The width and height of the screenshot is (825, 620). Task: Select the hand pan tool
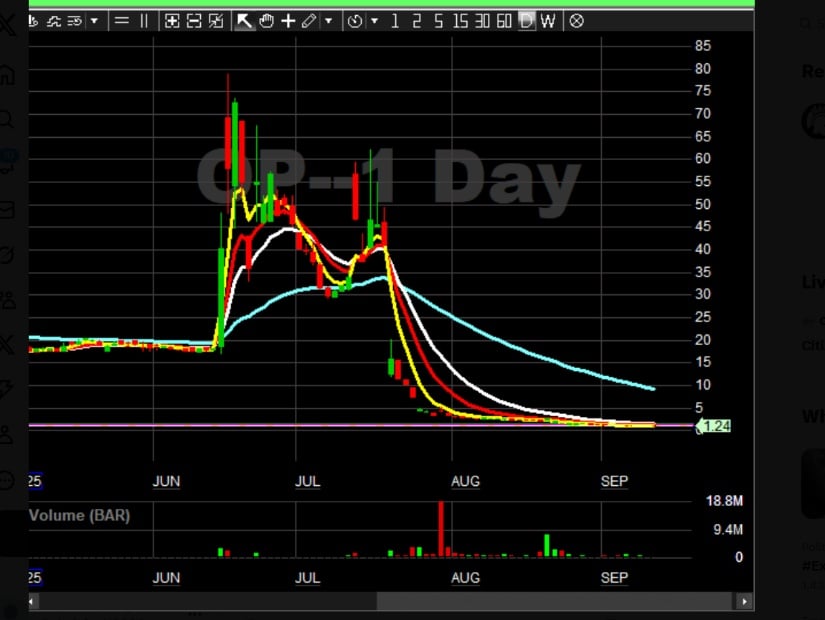point(267,21)
